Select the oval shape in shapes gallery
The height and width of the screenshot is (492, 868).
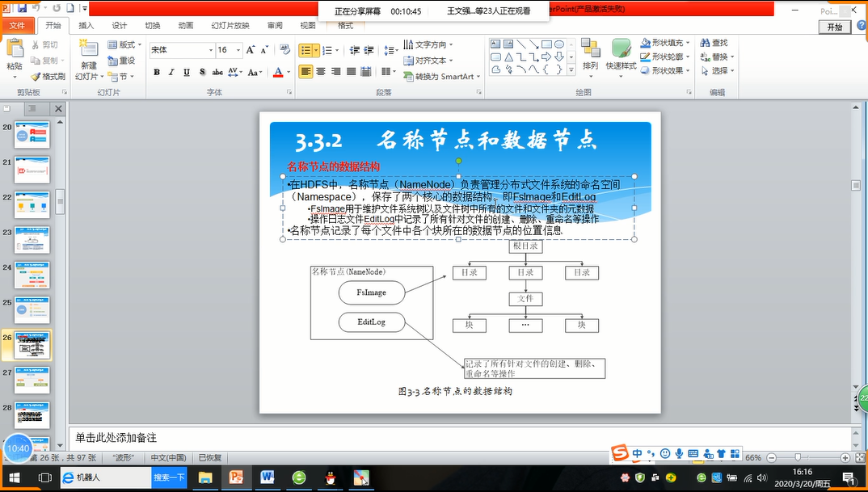tap(558, 44)
